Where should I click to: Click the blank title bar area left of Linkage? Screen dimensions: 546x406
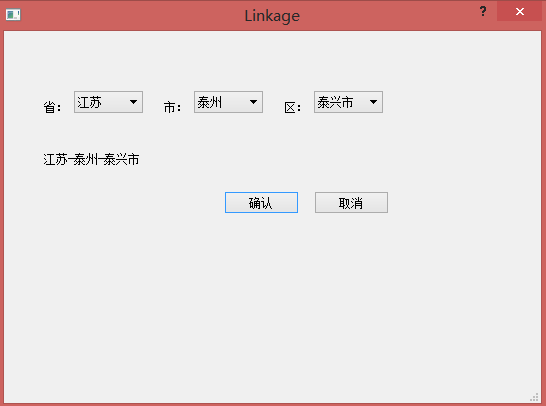pos(132,15)
